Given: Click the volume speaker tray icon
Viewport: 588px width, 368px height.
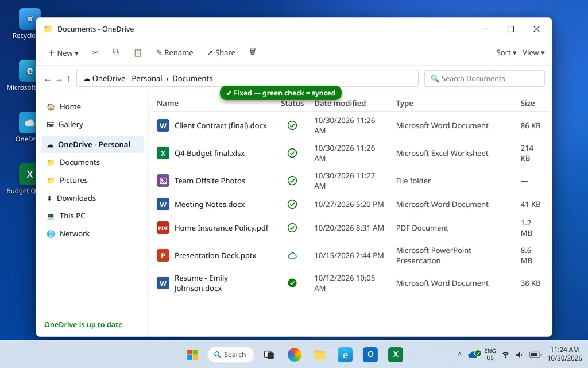Looking at the screenshot, I should (x=519, y=355).
